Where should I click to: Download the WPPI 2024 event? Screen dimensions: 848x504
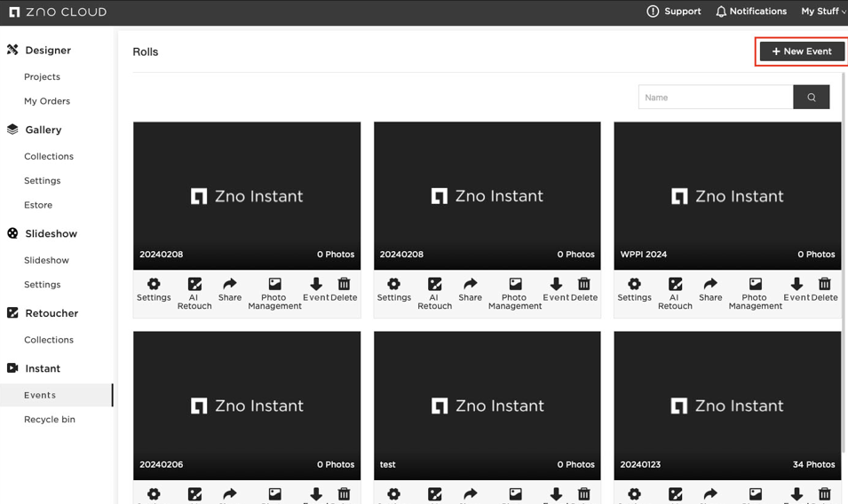click(796, 290)
